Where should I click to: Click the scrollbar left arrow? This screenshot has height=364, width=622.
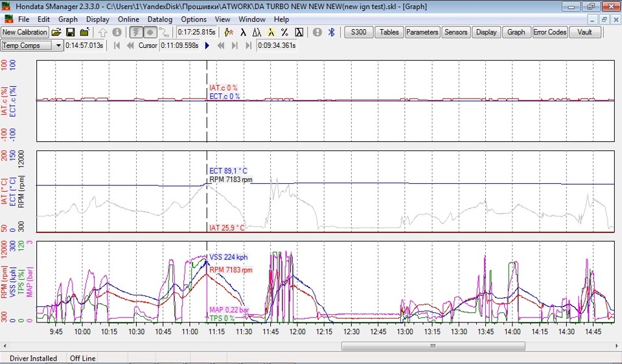click(x=4, y=346)
